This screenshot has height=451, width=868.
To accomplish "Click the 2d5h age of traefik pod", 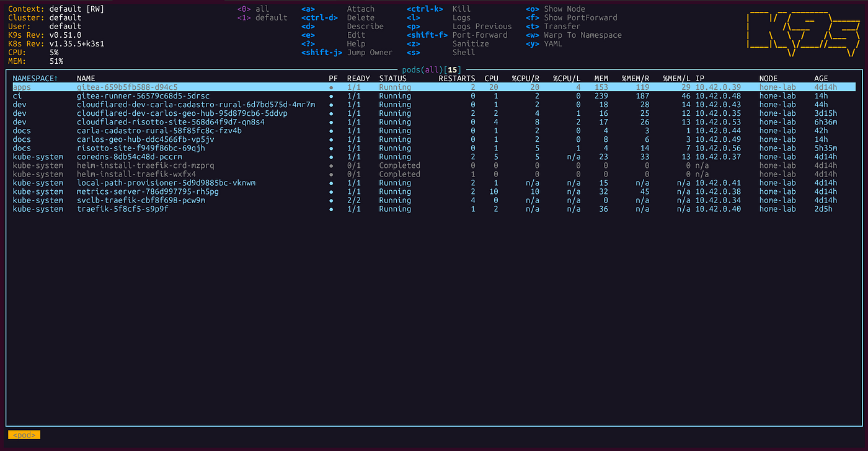I will click(823, 209).
